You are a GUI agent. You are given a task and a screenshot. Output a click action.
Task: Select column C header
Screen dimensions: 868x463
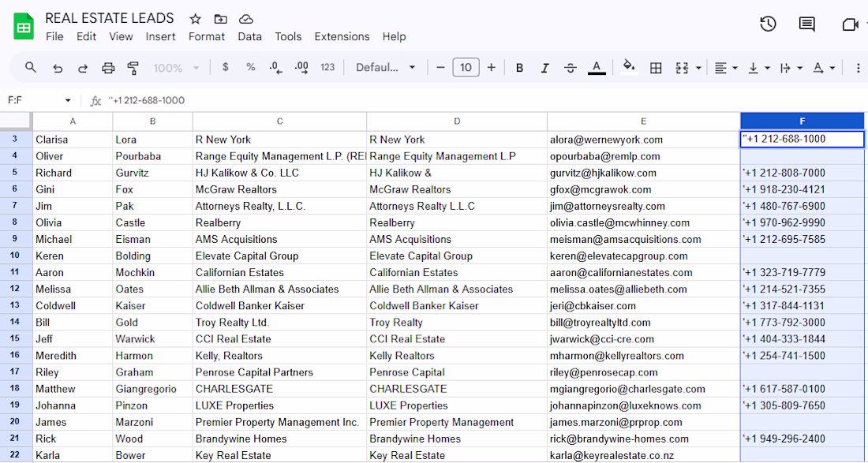coord(279,121)
